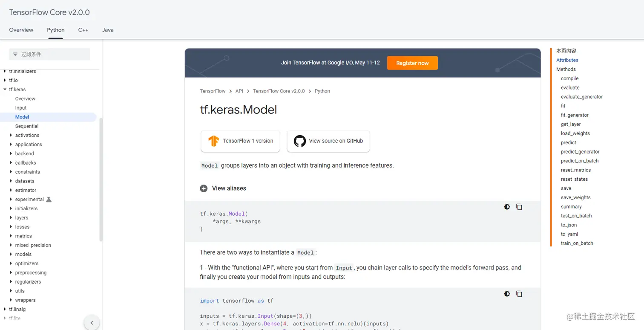Expand the applications section

click(x=11, y=145)
